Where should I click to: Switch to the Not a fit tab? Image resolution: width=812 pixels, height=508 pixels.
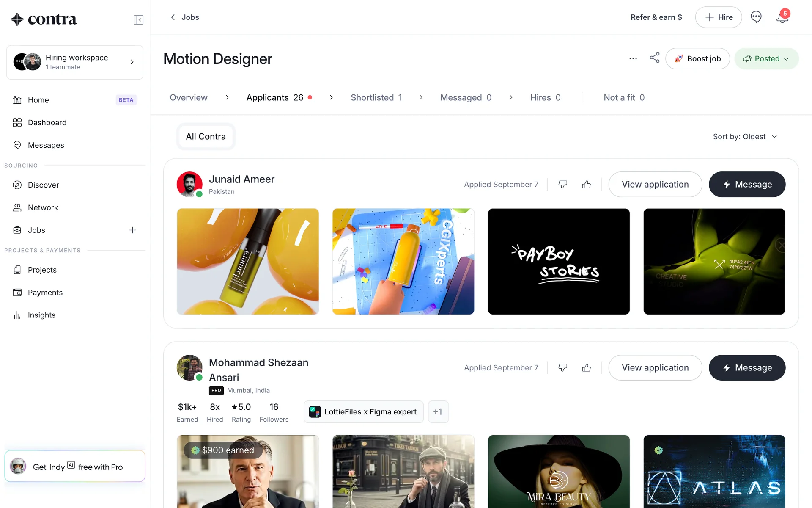[x=624, y=98]
